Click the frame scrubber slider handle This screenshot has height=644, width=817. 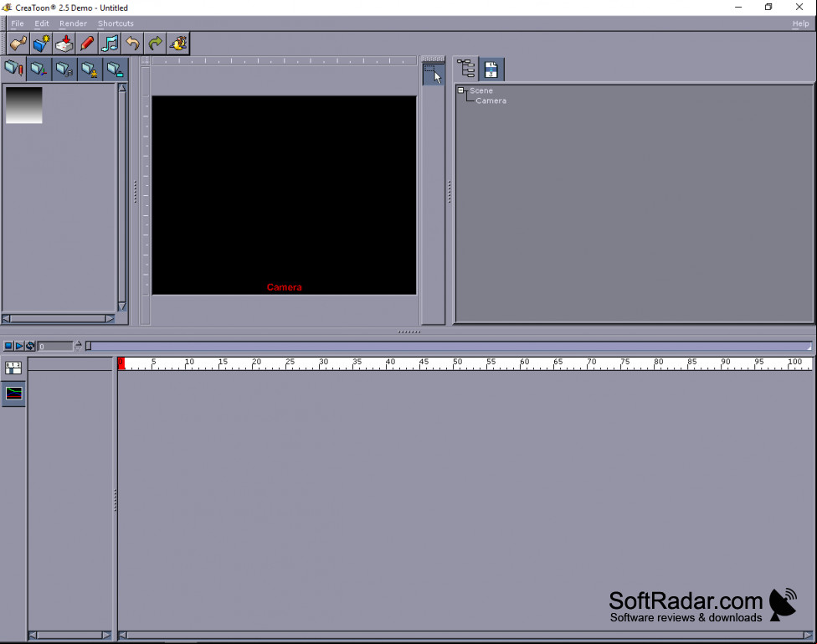[88, 346]
